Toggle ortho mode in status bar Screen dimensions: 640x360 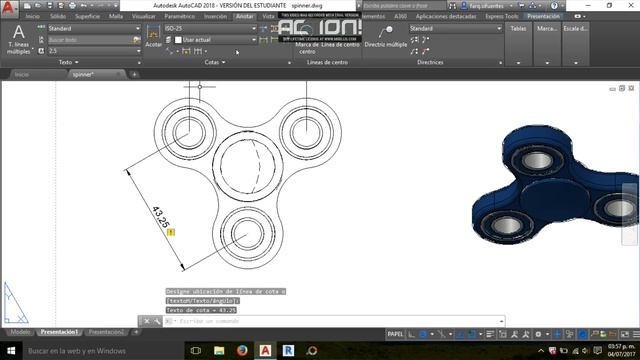click(x=411, y=334)
